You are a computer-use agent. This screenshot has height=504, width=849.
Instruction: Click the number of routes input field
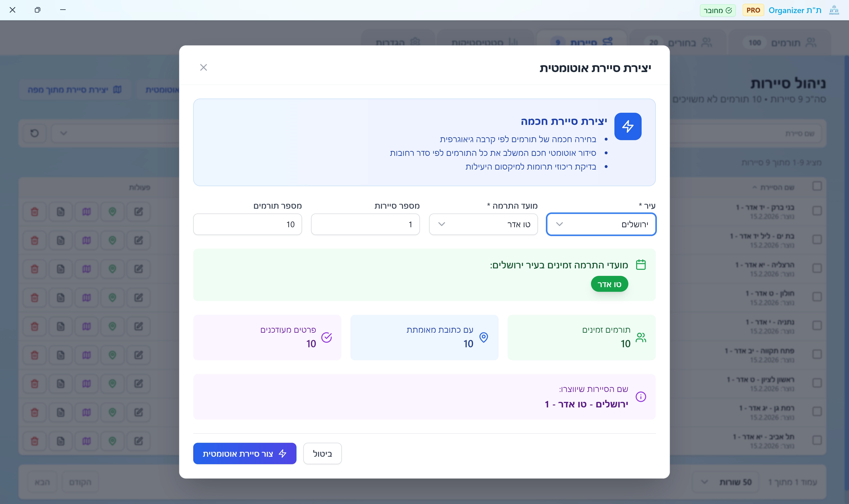365,224
